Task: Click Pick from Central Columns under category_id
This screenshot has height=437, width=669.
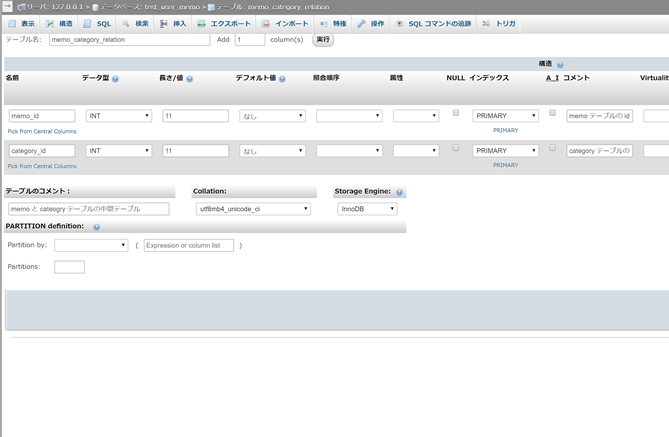Action: click(x=42, y=166)
